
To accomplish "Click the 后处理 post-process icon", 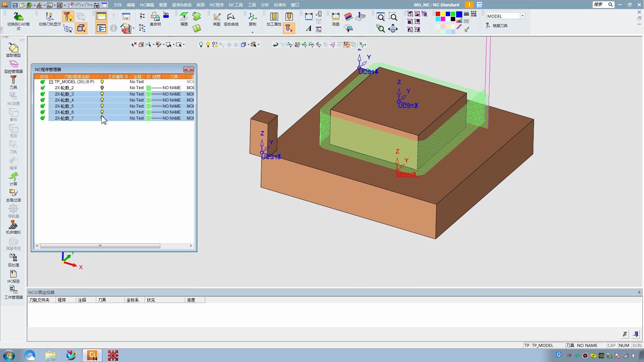I will pos(13,259).
